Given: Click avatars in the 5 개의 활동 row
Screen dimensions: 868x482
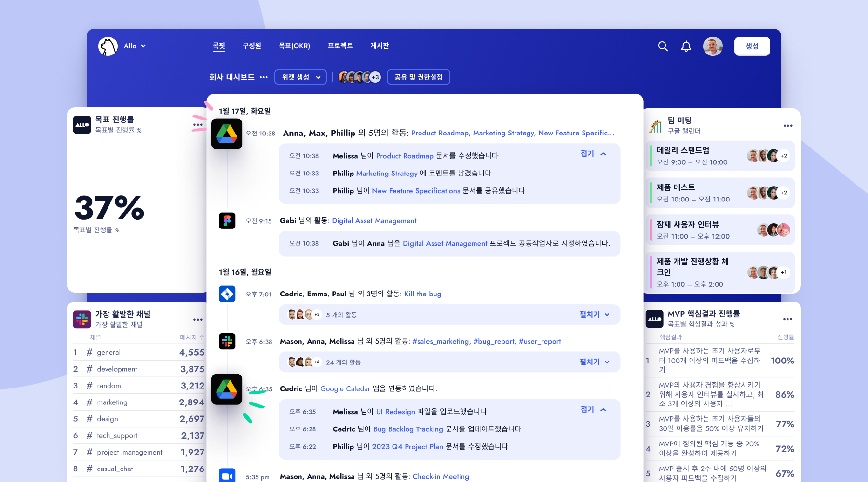Looking at the screenshot, I should (305, 315).
